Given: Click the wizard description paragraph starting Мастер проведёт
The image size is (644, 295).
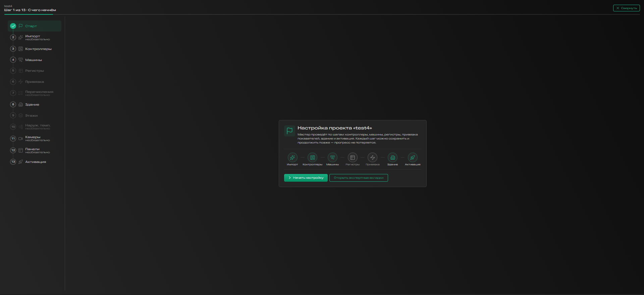Looking at the screenshot, I should tap(358, 138).
